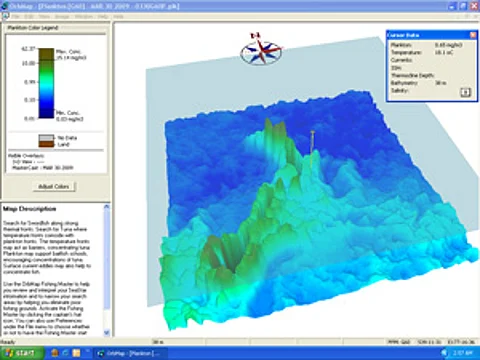Click the small button in Cursor Data panel
Screen dimensions: 480x360
coord(465,92)
